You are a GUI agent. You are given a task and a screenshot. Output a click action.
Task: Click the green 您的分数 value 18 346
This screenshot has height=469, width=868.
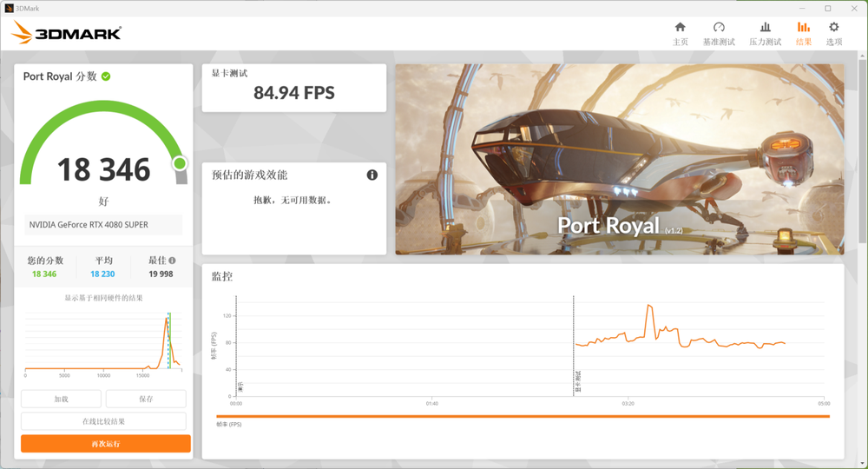click(x=44, y=274)
